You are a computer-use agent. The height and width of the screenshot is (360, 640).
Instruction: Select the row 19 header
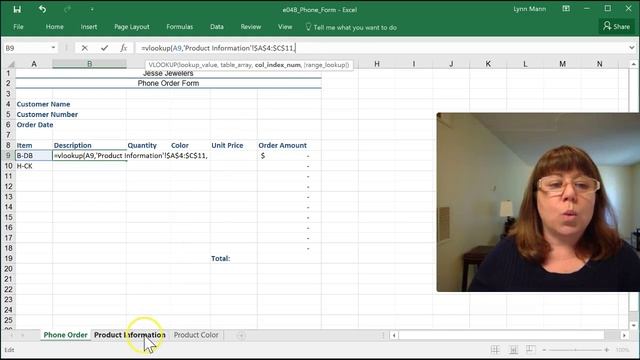(x=8, y=258)
